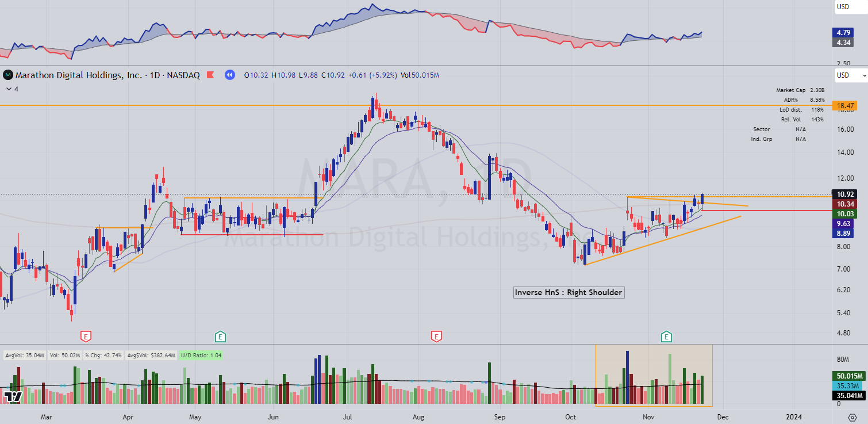
Task: Select the Inverse HnS : Right Shoulder label
Action: coord(569,292)
